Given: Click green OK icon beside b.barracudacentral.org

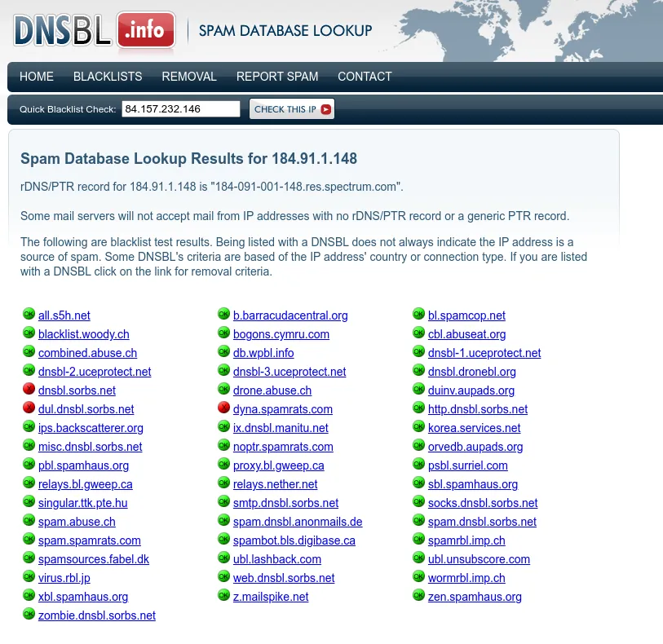Looking at the screenshot, I should pos(223,314).
